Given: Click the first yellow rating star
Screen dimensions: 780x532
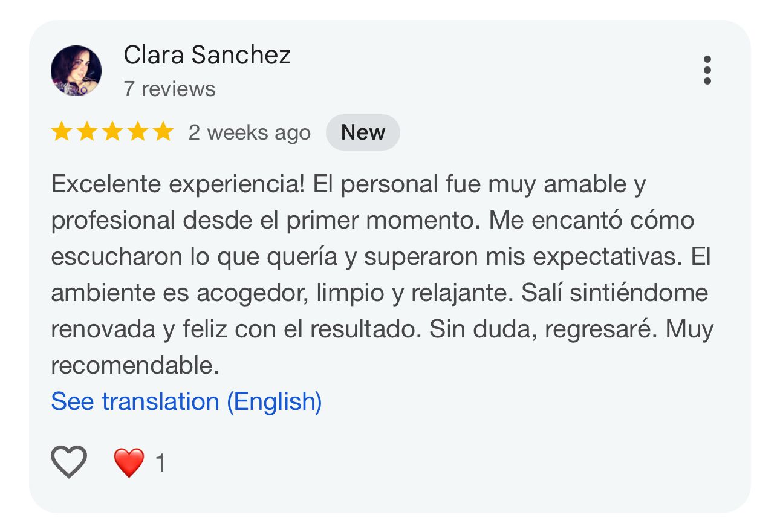Looking at the screenshot, I should click(61, 132).
